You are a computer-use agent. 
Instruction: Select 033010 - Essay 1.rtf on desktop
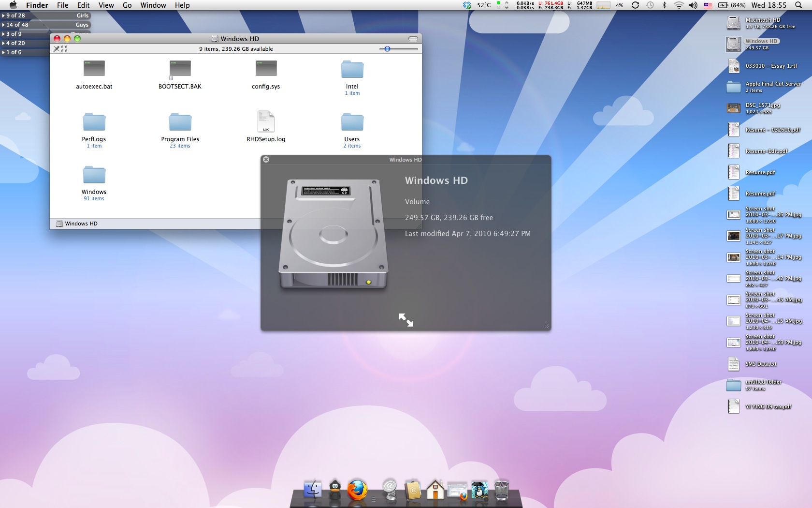click(734, 65)
